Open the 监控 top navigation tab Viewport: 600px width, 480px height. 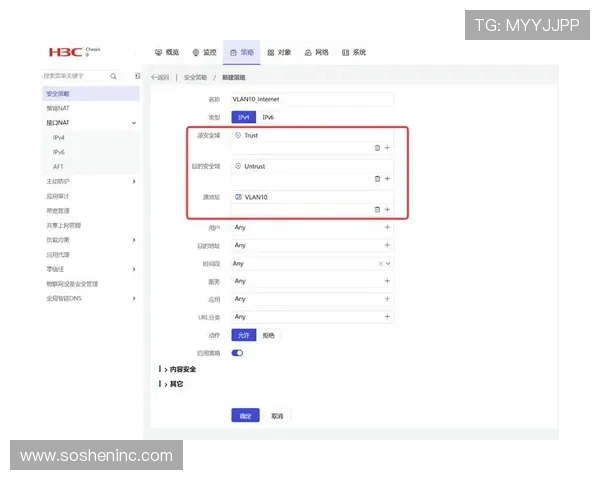click(204, 52)
